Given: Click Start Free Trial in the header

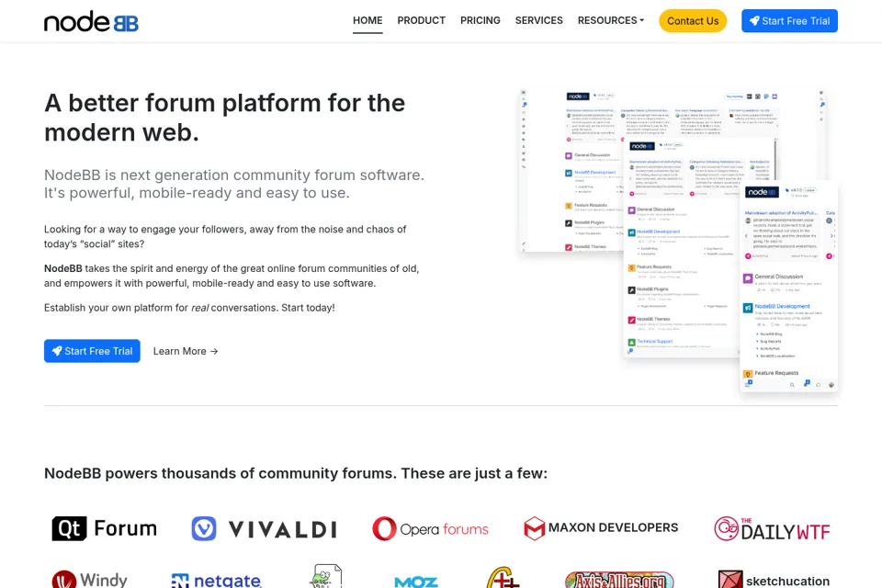Looking at the screenshot, I should tap(789, 21).
